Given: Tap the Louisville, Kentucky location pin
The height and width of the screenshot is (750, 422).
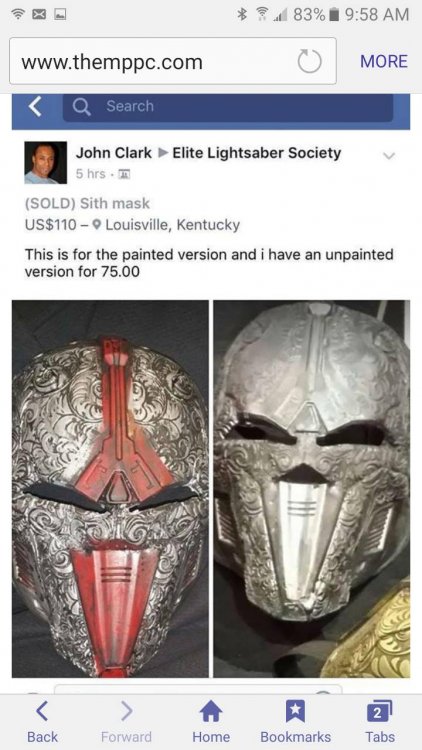Looking at the screenshot, I should point(97,224).
